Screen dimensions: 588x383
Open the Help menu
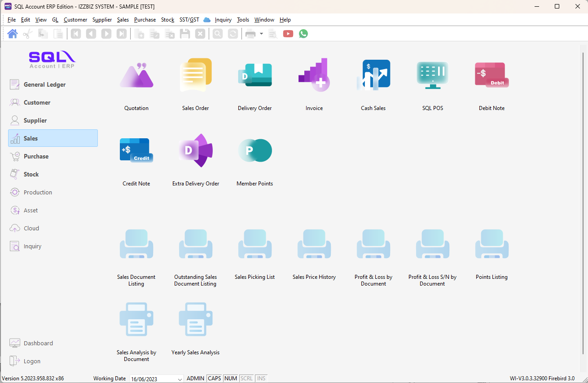point(285,20)
